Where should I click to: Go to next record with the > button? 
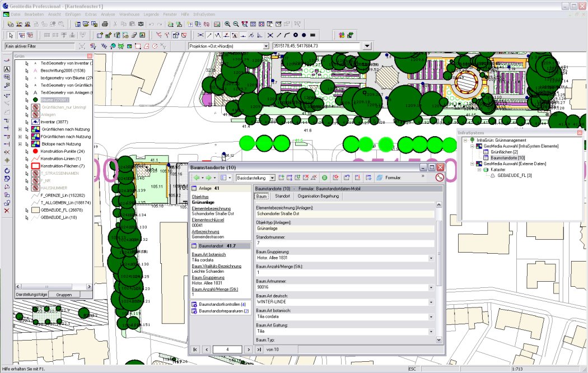pos(248,349)
